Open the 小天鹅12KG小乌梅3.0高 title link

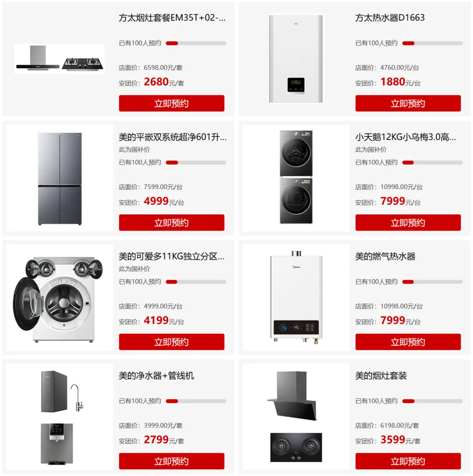[406, 137]
